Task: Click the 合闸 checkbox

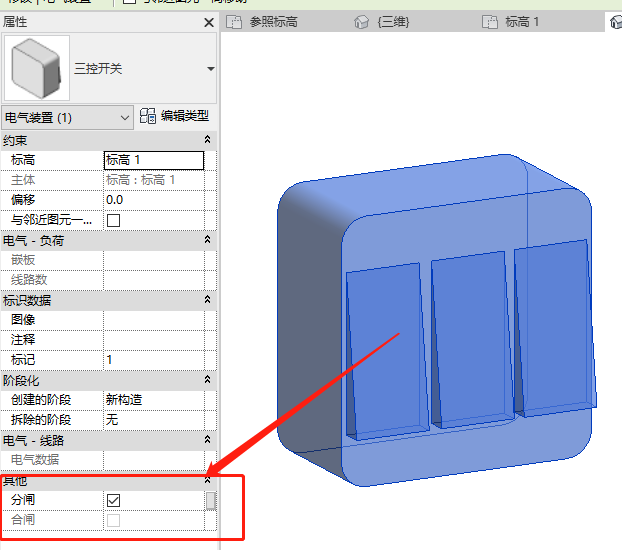Action: tap(113, 520)
